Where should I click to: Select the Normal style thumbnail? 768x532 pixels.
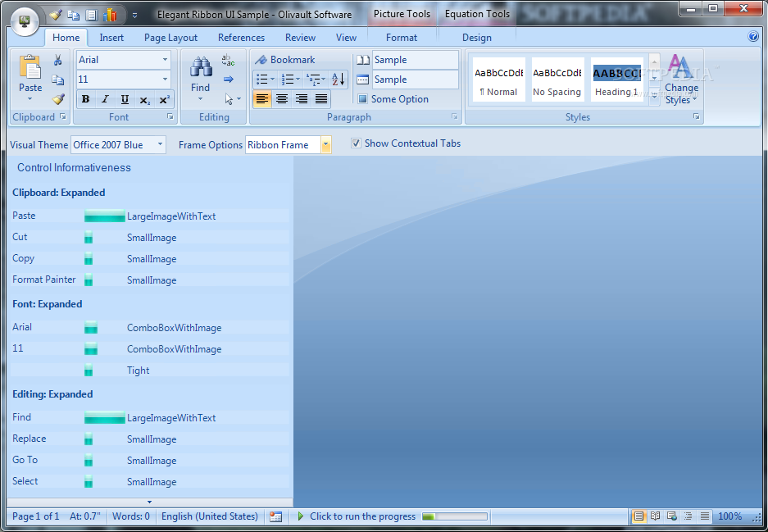click(x=498, y=80)
